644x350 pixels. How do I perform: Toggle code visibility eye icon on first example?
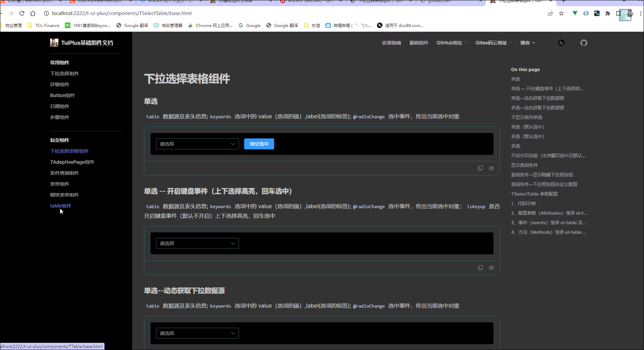491,168
